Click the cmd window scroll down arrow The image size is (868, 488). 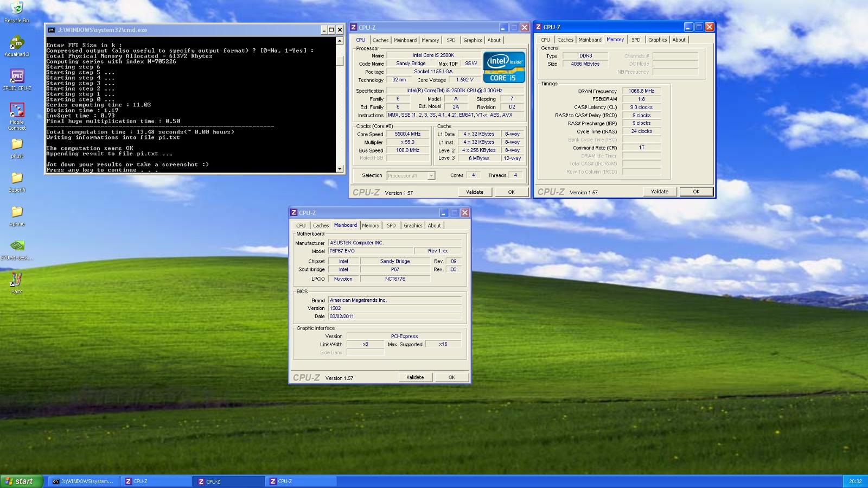point(340,169)
